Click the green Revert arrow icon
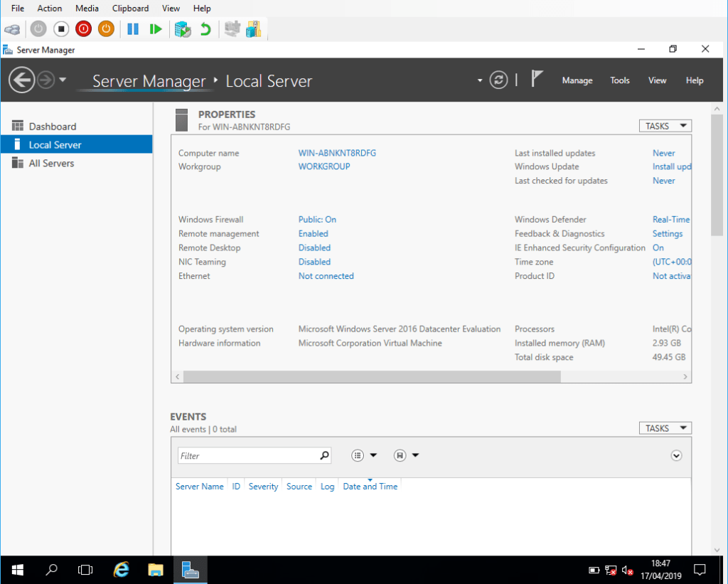This screenshot has width=728, height=584. point(205,29)
